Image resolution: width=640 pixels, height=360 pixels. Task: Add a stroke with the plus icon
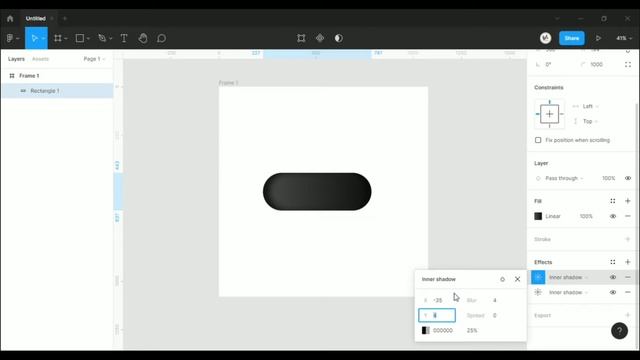pyautogui.click(x=628, y=239)
